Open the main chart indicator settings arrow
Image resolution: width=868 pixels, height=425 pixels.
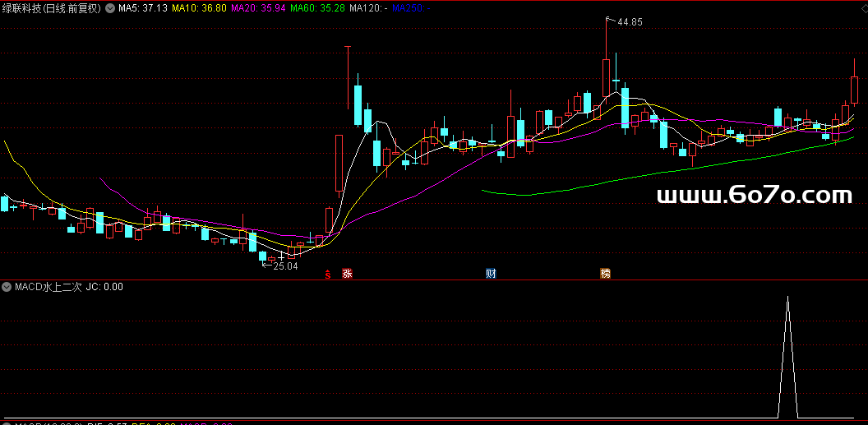[110, 7]
